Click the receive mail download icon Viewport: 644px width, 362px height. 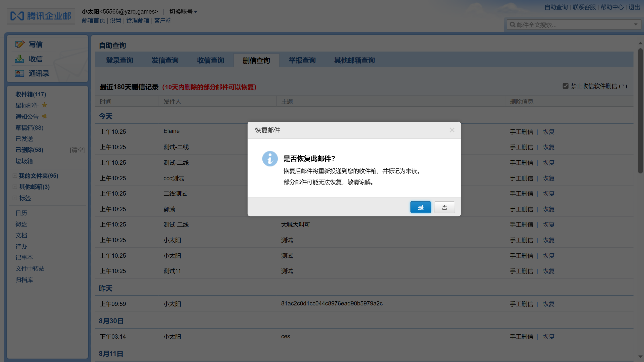(19, 59)
